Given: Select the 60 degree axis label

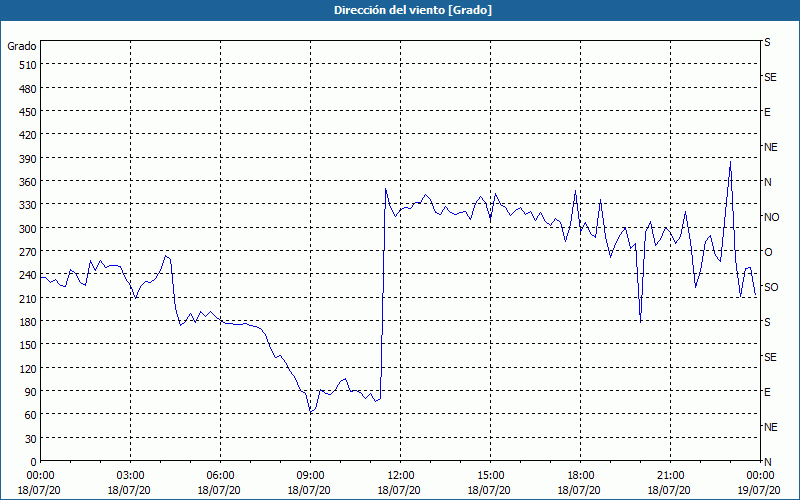Looking at the screenshot, I should click(31, 415).
